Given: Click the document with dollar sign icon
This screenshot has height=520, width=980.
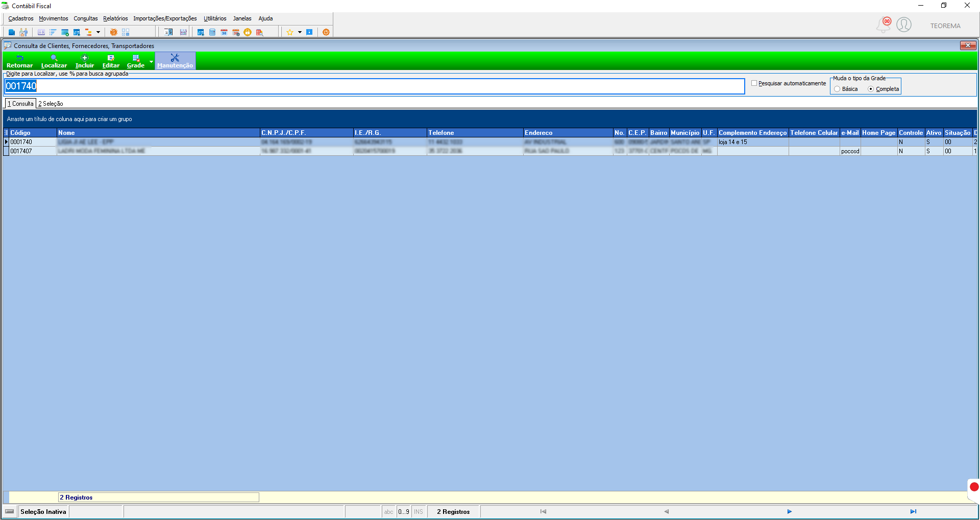Looking at the screenshot, I should tap(168, 32).
